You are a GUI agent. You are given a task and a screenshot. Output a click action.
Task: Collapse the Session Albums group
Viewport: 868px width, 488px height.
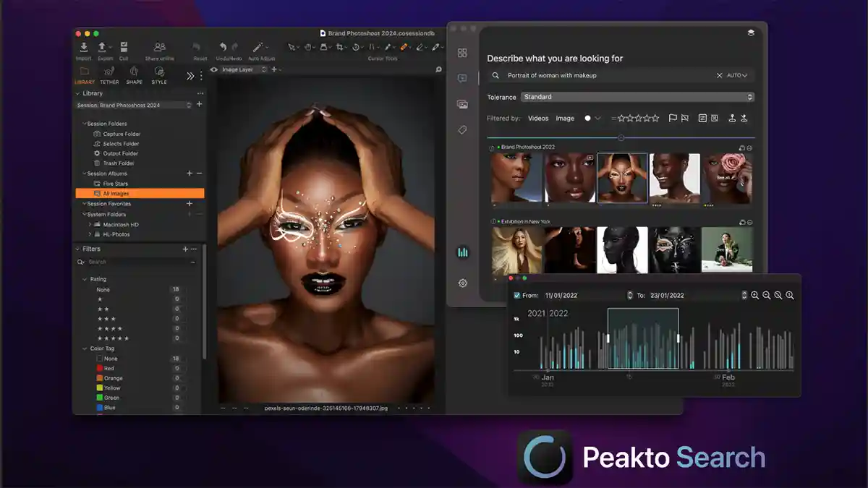85,174
